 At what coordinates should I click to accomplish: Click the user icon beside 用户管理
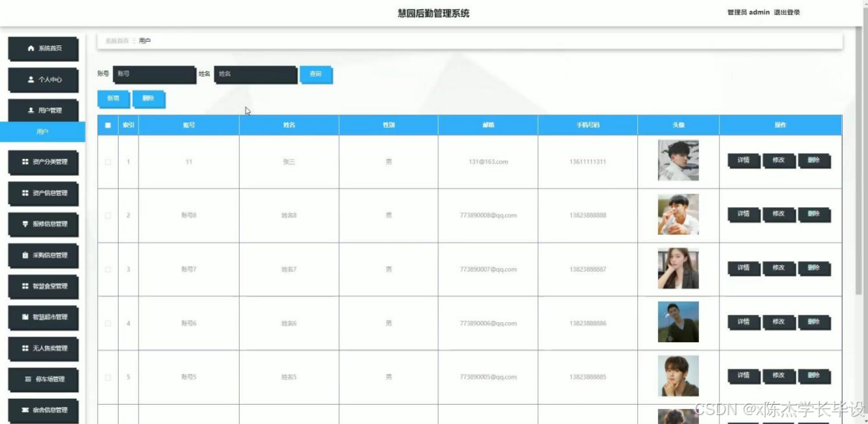[x=31, y=111]
